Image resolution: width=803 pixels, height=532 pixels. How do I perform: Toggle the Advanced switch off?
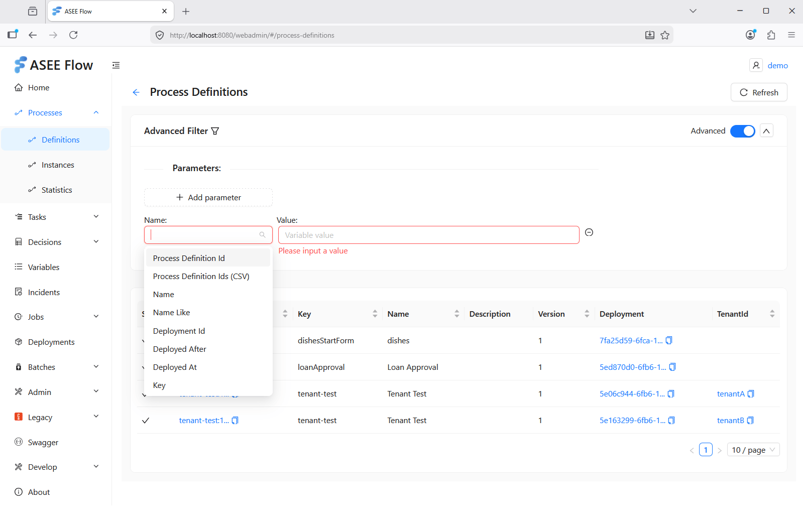[x=742, y=131]
